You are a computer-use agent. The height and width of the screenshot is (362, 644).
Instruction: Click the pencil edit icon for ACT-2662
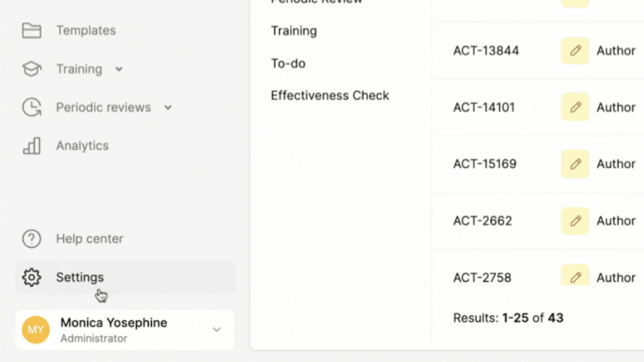pos(575,221)
